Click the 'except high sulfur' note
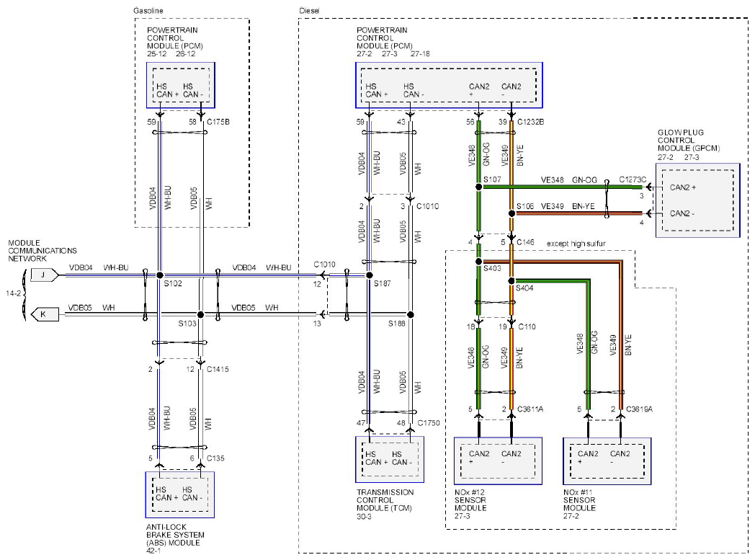The height and width of the screenshot is (560, 755). click(576, 244)
